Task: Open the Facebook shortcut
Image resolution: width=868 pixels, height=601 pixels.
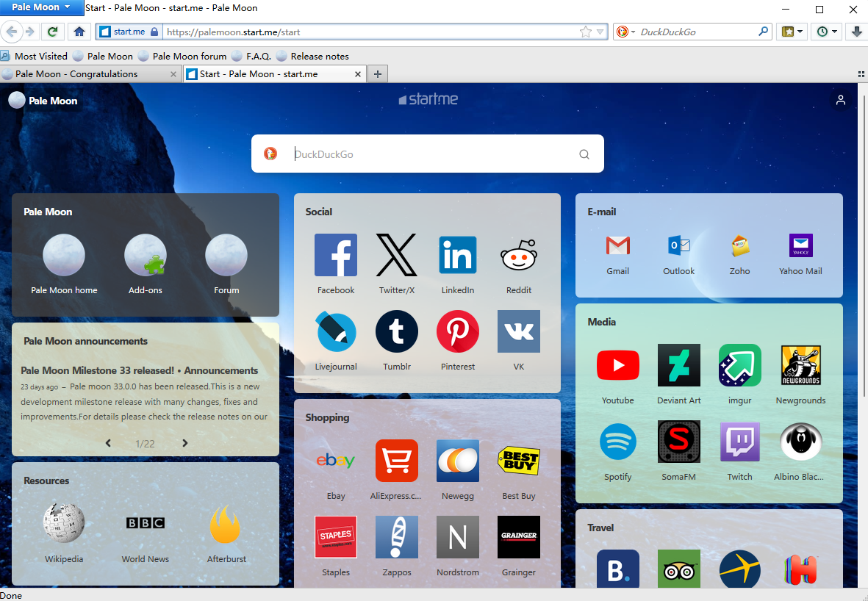Action: tap(335, 255)
